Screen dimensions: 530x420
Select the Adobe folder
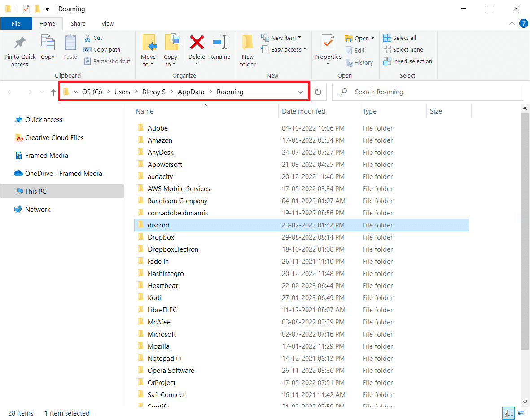pos(302,128)
